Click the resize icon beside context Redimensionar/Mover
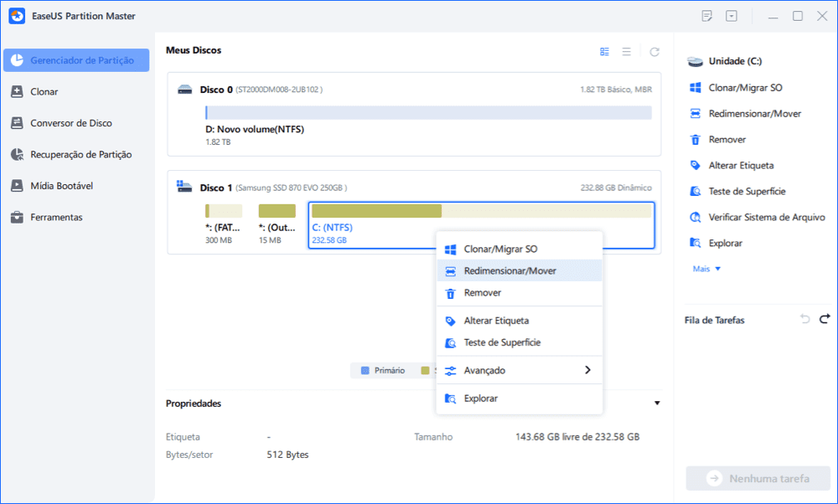Image resolution: width=838 pixels, height=504 pixels. [x=451, y=271]
